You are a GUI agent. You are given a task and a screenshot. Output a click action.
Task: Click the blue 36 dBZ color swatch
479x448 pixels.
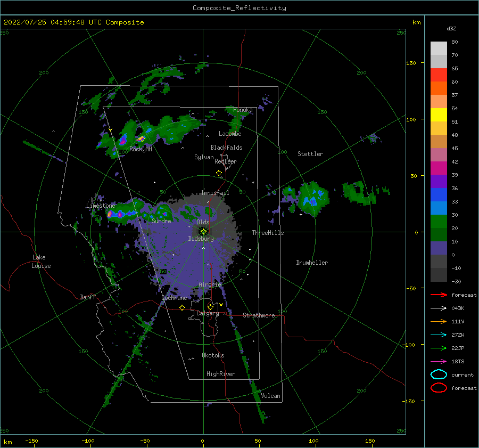point(439,194)
